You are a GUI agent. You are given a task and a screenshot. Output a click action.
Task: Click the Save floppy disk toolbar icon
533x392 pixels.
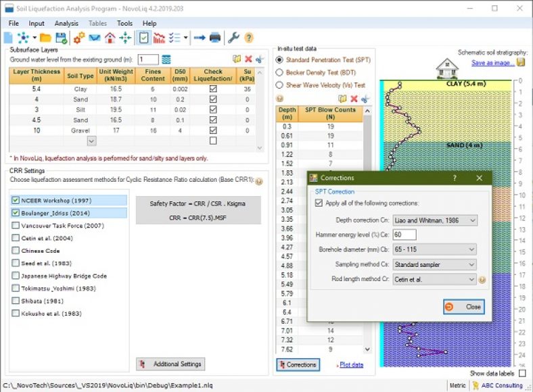point(61,38)
